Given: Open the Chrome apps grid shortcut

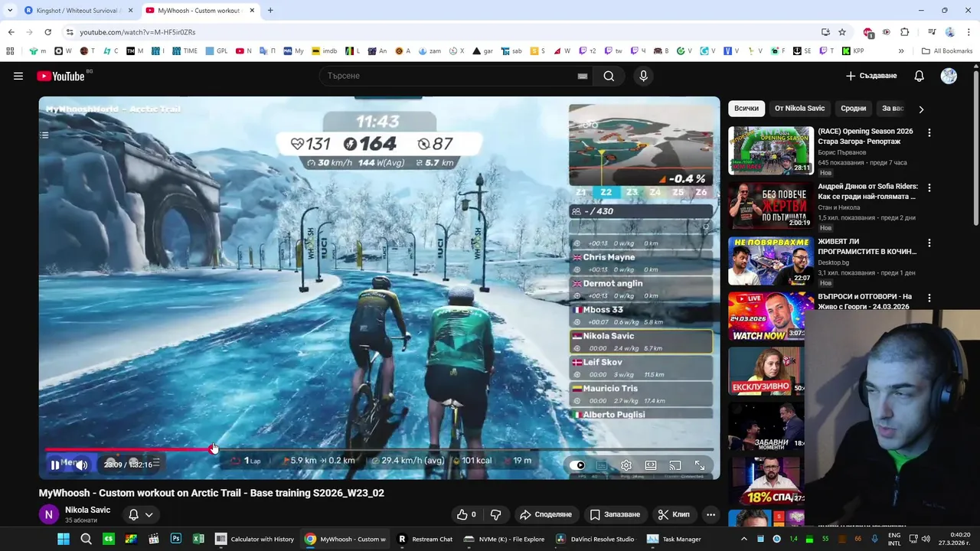Looking at the screenshot, I should tap(10, 51).
